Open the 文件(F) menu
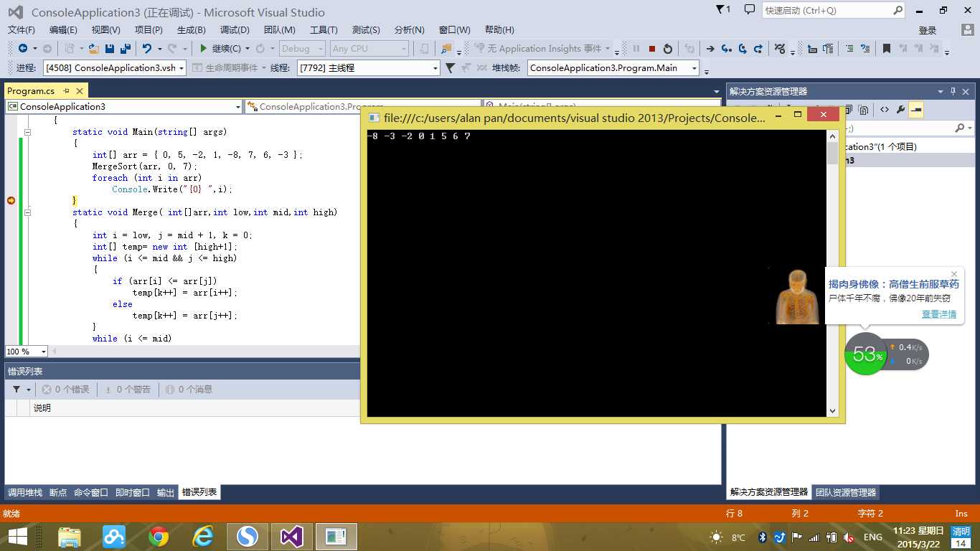The width and height of the screenshot is (980, 551). point(22,29)
